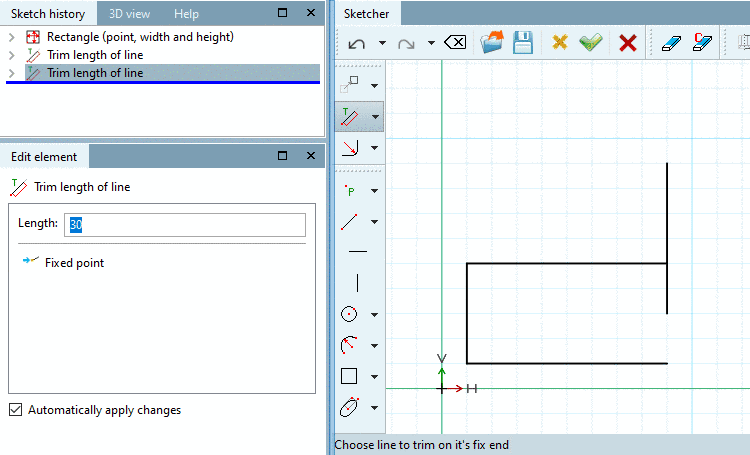Select the circle drawing tool
The image size is (750, 455).
point(349,314)
